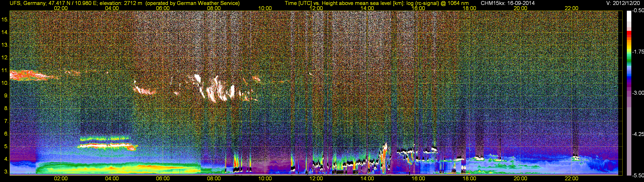Click the top axis time label 04:00
The height and width of the screenshot is (182, 644).
click(x=112, y=8)
